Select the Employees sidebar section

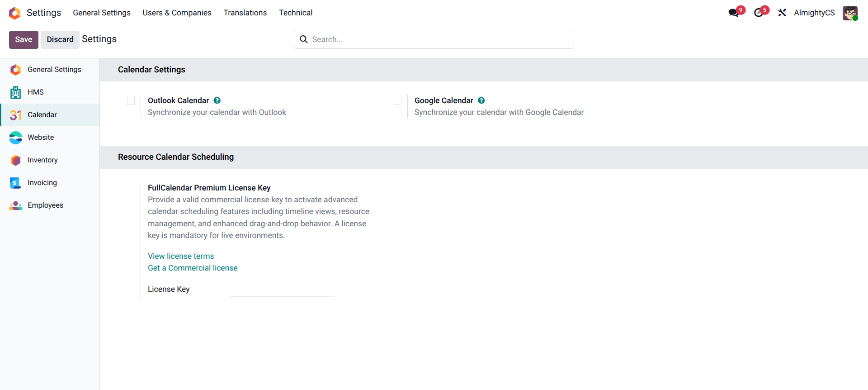point(50,205)
